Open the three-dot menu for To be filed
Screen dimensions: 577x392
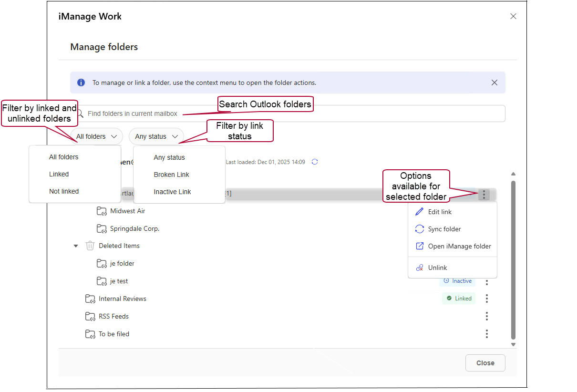point(487,334)
